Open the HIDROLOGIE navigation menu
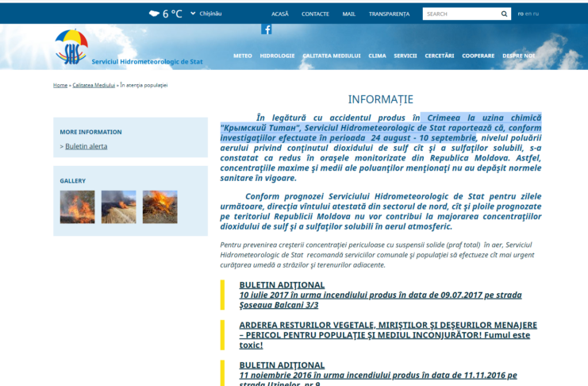588x386 pixels. click(277, 56)
